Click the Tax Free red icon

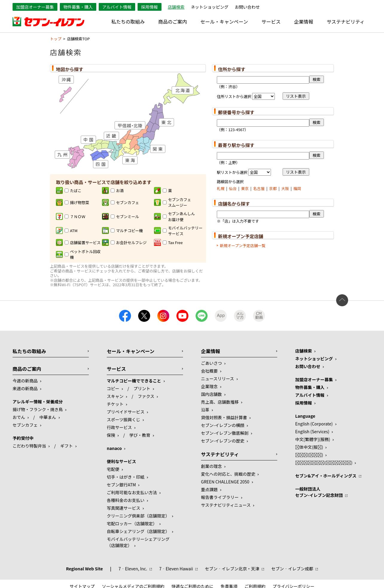(157, 243)
